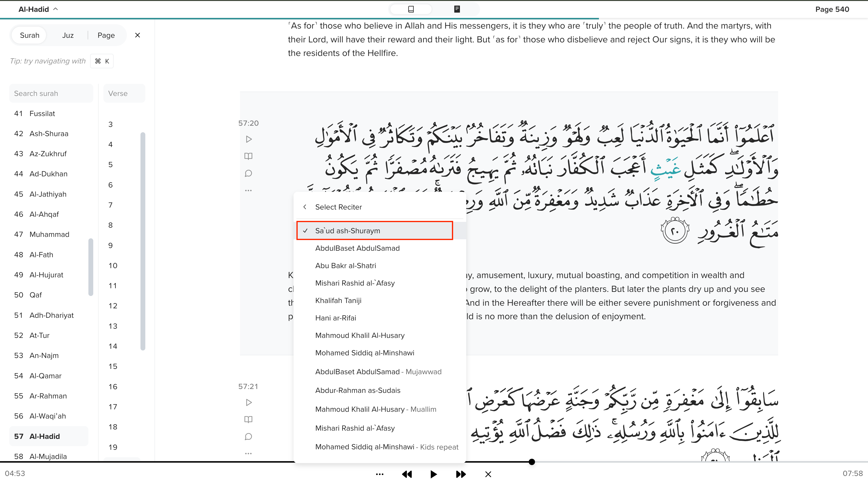This screenshot has height=482, width=868.
Task: Rewind to previous verse in audio player
Action: click(407, 474)
